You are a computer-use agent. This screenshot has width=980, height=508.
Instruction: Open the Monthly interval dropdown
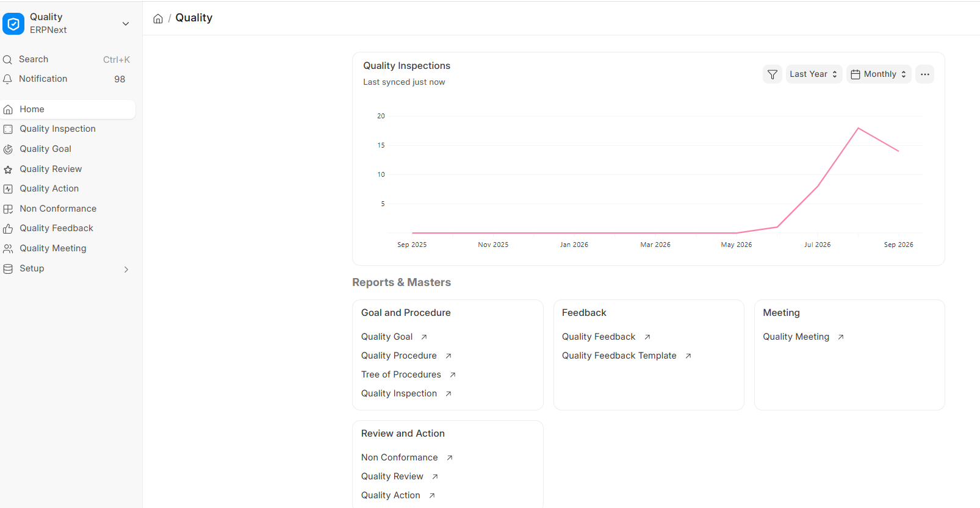(879, 74)
